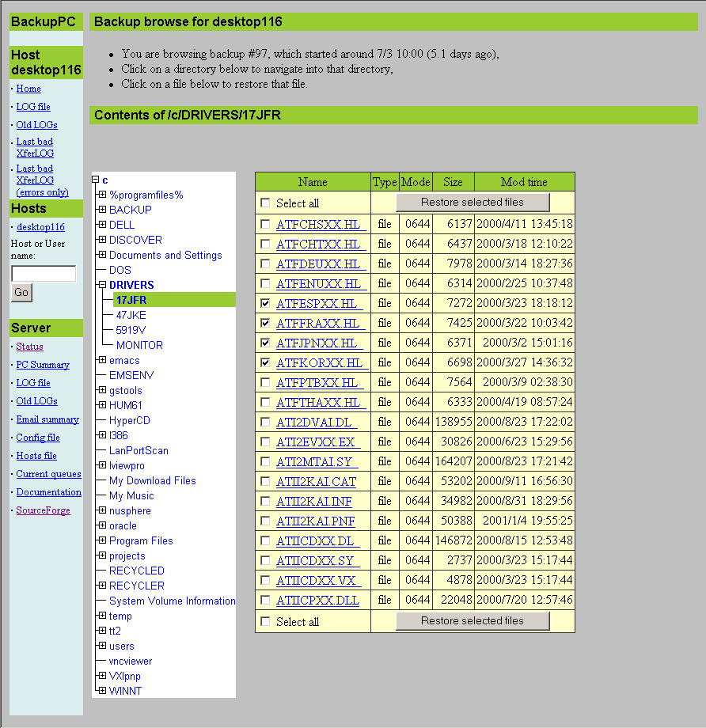Expand the oracle folder node
Image resolution: width=706 pixels, height=728 pixels.
point(103,525)
